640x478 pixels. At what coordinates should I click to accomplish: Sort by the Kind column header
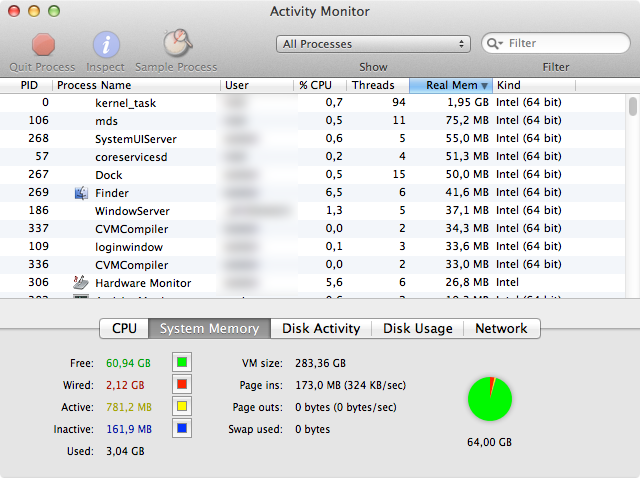pyautogui.click(x=534, y=85)
